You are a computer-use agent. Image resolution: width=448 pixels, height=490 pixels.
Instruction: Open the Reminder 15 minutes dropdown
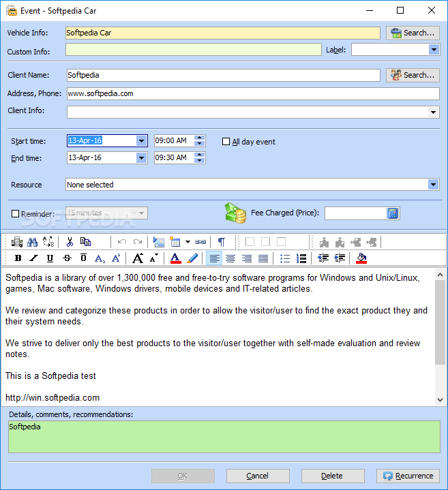141,213
